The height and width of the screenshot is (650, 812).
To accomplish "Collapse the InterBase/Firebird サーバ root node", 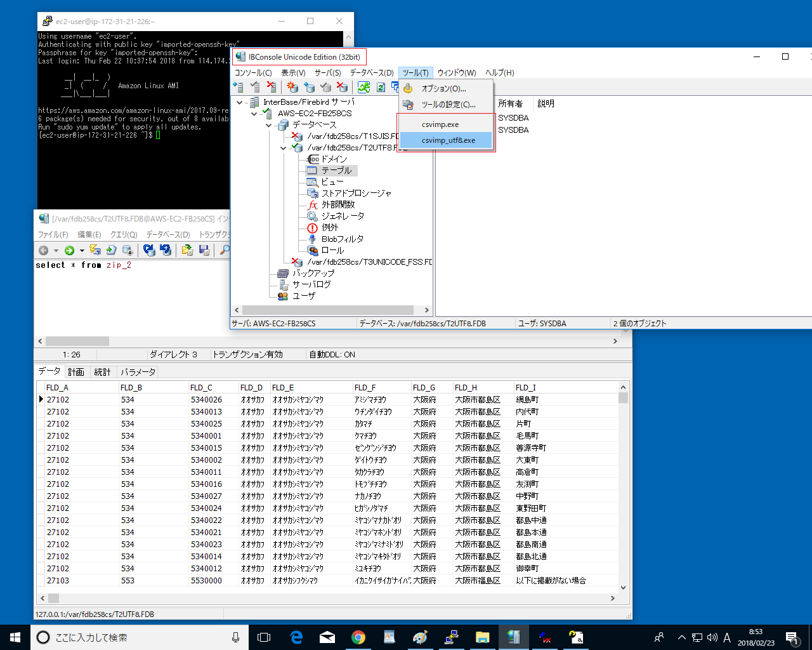I will tap(239, 102).
